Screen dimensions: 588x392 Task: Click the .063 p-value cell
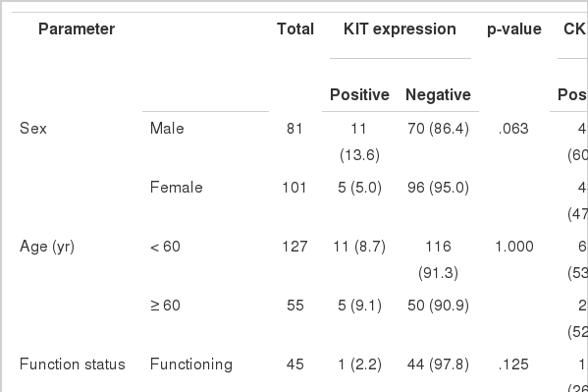coord(513,129)
